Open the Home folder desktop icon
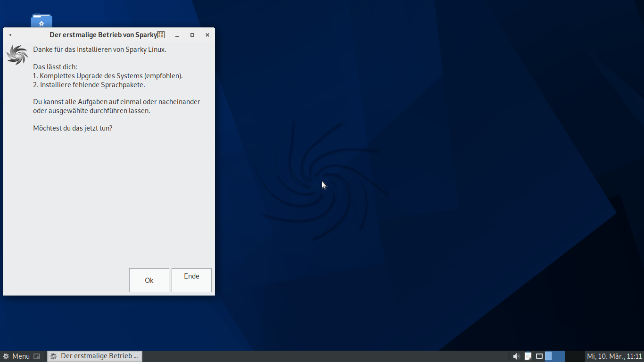 tap(41, 22)
